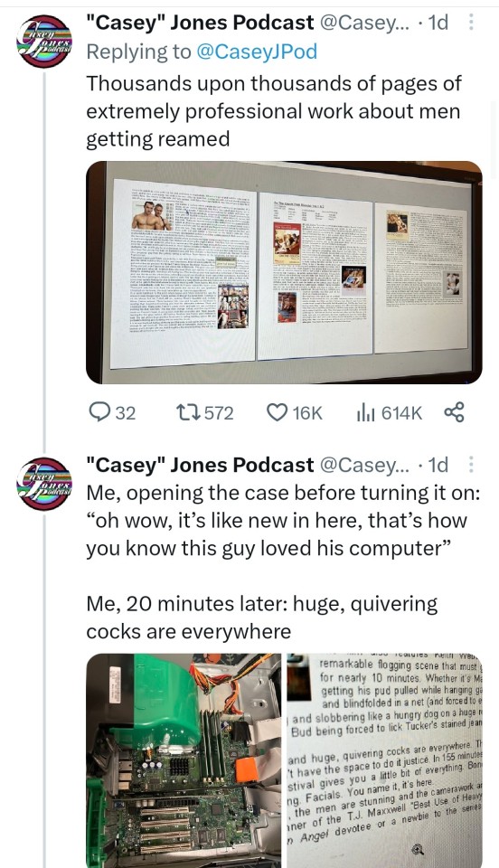
Task: Tap the magnifier icon on text photo
Action: click(x=419, y=849)
